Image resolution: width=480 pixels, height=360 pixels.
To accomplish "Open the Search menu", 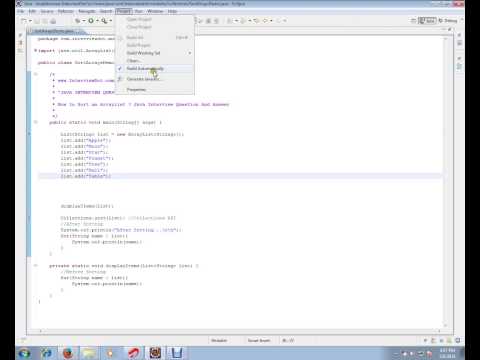I will tap(106, 11).
